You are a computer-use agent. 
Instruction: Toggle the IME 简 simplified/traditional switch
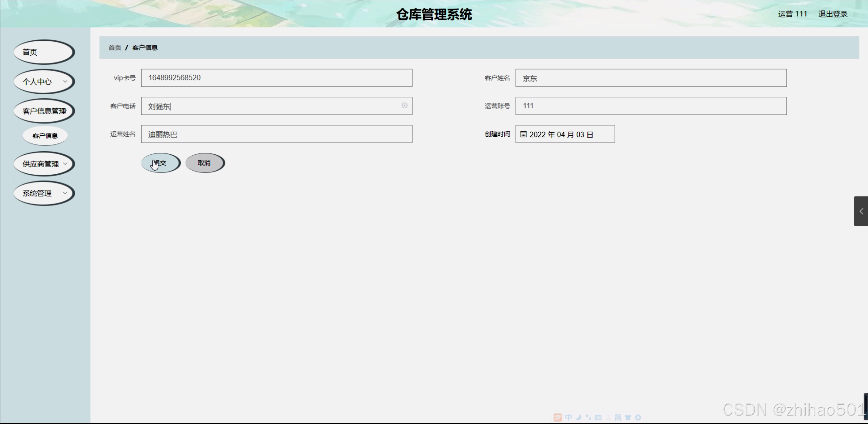618,418
